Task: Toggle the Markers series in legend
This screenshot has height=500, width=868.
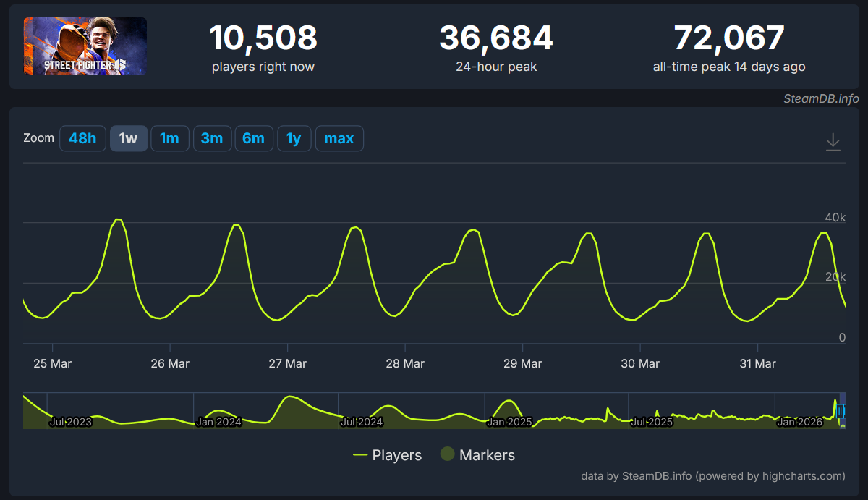Action: [x=478, y=455]
